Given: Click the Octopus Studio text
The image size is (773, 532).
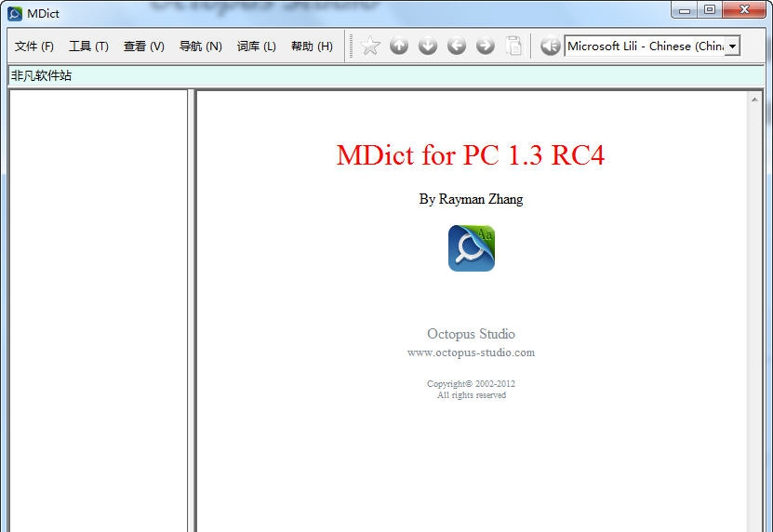Looking at the screenshot, I should point(471,334).
